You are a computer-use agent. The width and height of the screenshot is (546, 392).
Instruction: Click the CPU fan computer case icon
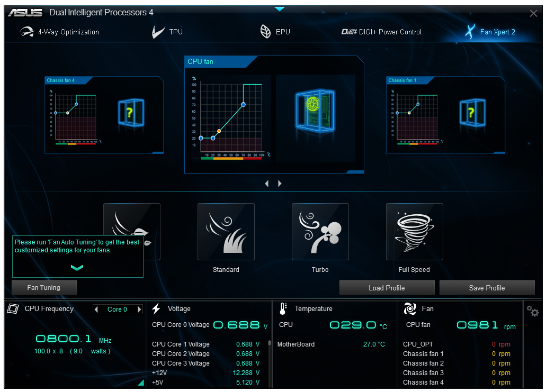click(x=315, y=111)
